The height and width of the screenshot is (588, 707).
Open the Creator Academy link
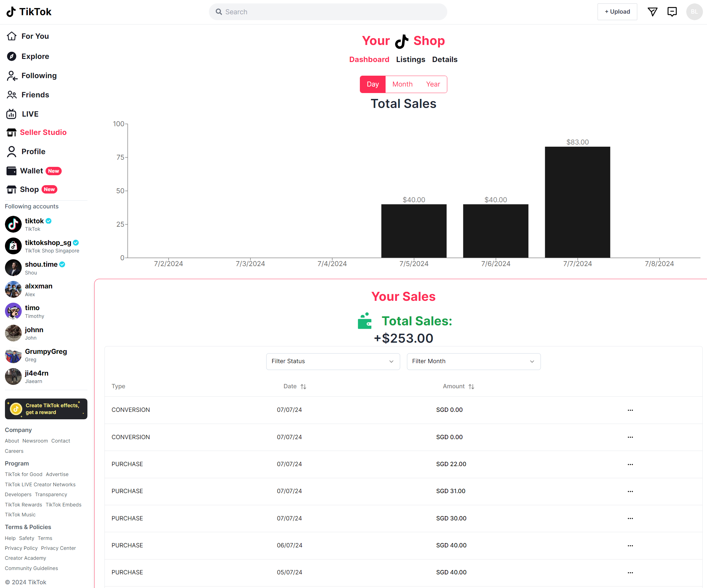(25, 558)
